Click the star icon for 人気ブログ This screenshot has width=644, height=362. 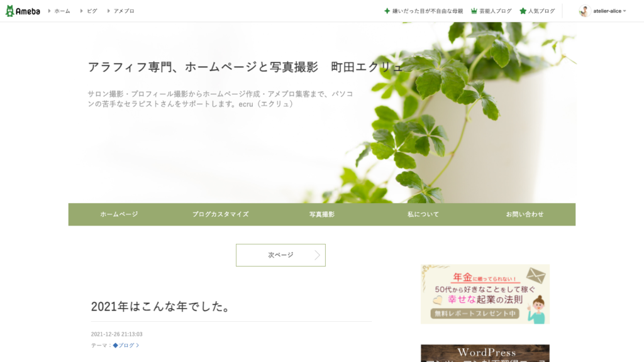[523, 11]
